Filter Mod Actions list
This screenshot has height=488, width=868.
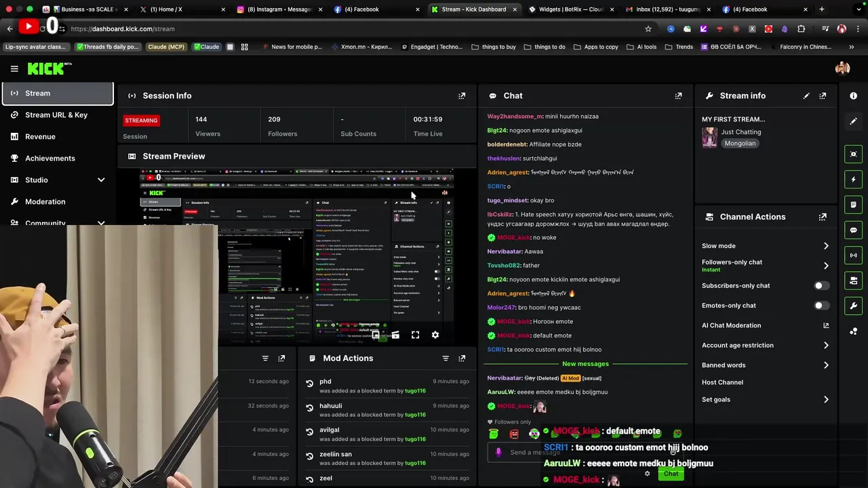pyautogui.click(x=446, y=358)
